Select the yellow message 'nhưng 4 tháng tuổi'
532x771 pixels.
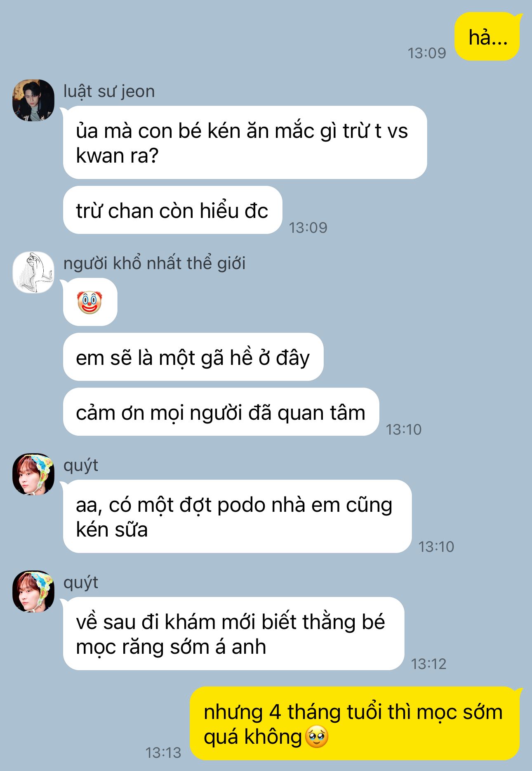click(355, 724)
